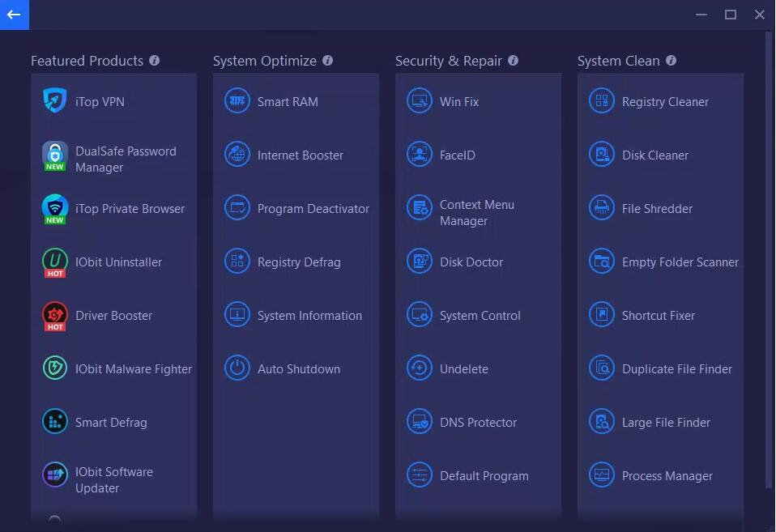Launch the Smart Defrag icon

[x=55, y=422]
